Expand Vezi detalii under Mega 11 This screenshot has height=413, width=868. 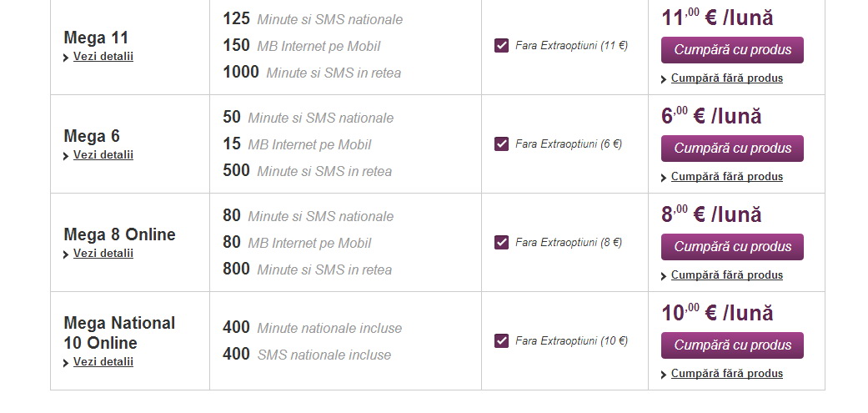coord(103,57)
